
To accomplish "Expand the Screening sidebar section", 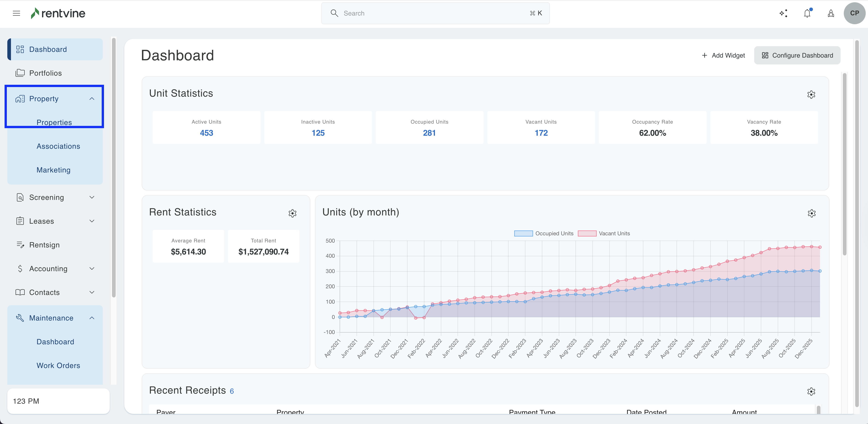I will [x=92, y=197].
